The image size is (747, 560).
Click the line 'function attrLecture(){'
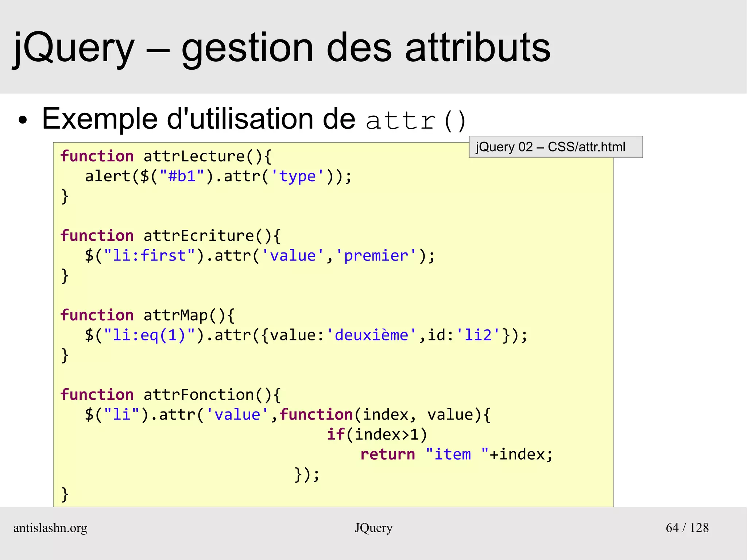coord(166,157)
